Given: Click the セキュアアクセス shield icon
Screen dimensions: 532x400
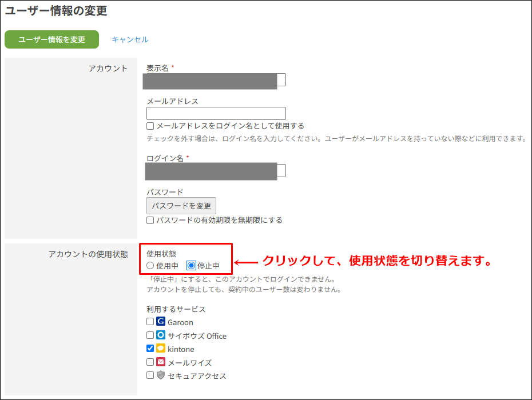Looking at the screenshot, I should pos(161,375).
